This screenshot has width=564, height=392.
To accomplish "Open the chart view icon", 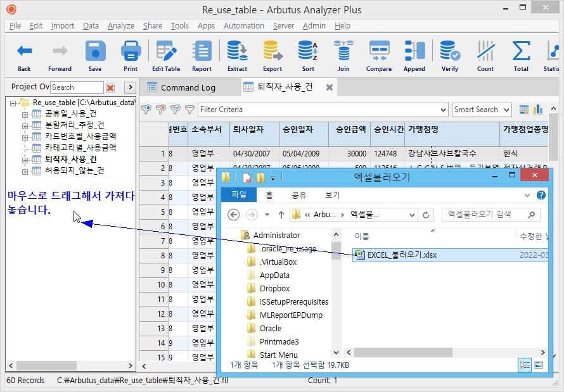I will click(538, 109).
